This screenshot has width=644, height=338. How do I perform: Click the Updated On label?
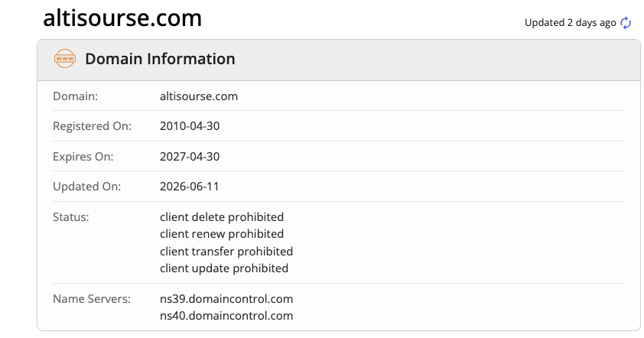tap(86, 187)
